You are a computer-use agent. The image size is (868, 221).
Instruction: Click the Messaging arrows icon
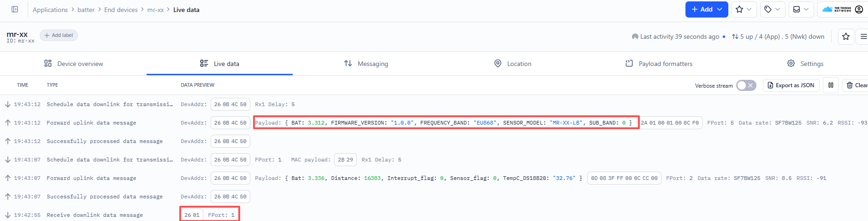point(348,63)
